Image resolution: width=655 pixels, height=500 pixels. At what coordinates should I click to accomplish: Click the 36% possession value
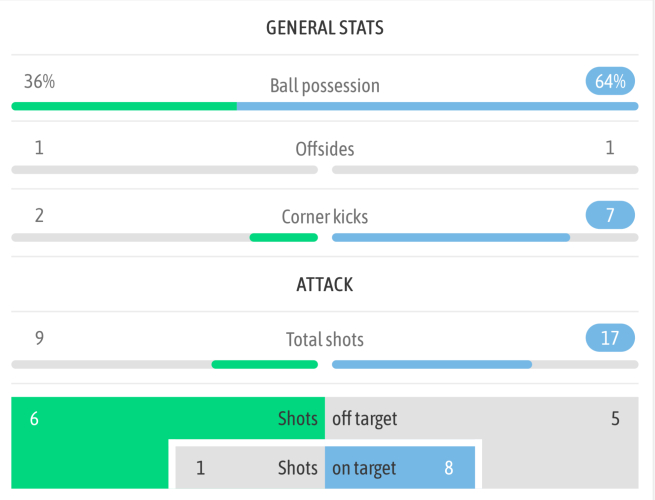click(39, 82)
